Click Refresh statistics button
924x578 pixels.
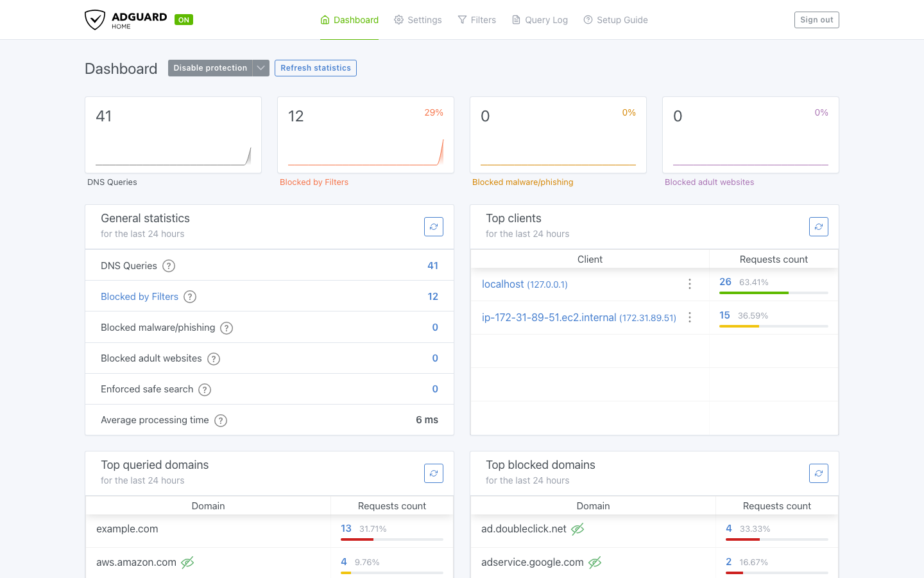click(x=316, y=68)
